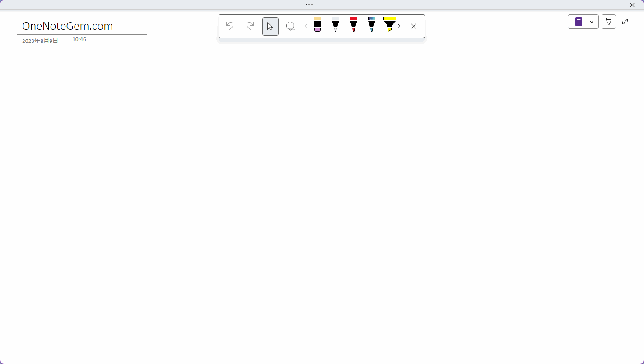Select the red pen
The height and width of the screenshot is (364, 644).
[354, 25]
